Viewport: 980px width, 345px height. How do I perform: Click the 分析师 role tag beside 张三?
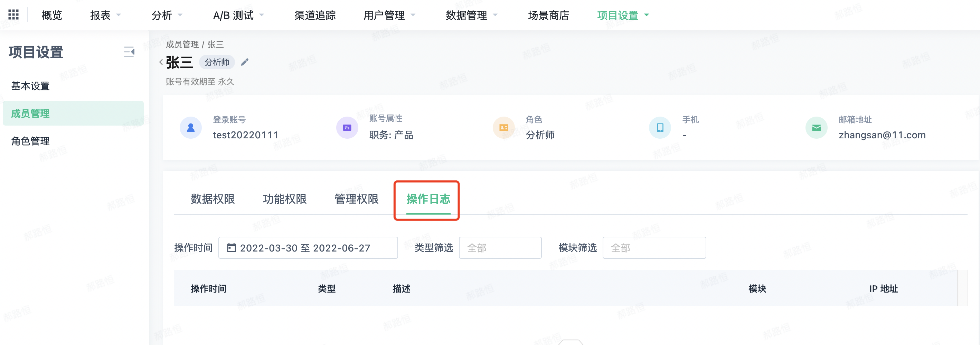(217, 62)
